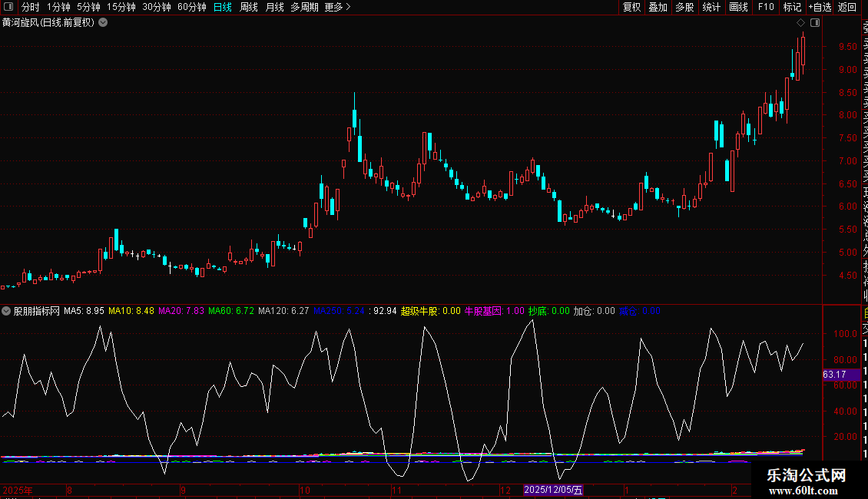868x499 pixels.
Task: Expand dropdown next to 黄河旋风 title
Action: [x=103, y=23]
